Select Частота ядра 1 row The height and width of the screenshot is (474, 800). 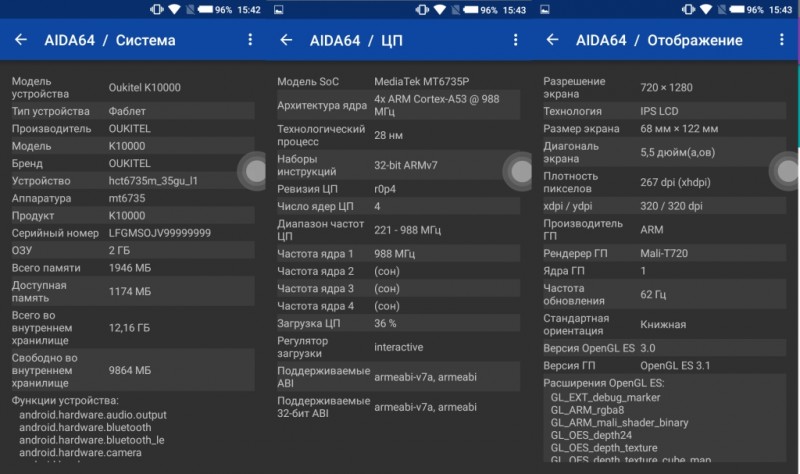click(398, 254)
